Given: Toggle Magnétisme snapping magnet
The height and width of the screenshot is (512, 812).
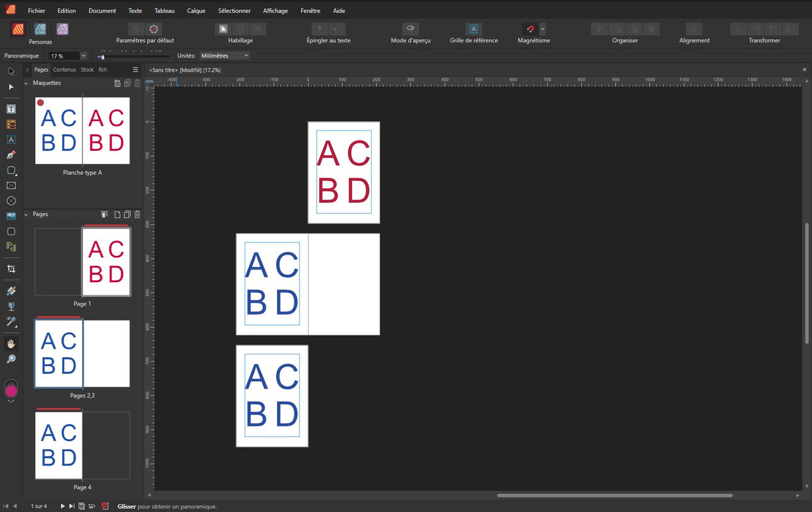Looking at the screenshot, I should click(530, 29).
